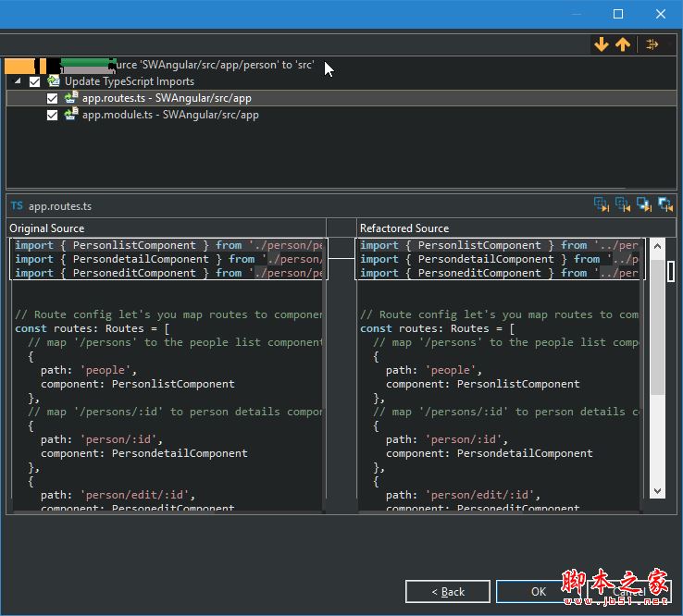Click "path: 'person/edit/:id'," in Refactored Source
The height and width of the screenshot is (616, 683).
(463, 495)
